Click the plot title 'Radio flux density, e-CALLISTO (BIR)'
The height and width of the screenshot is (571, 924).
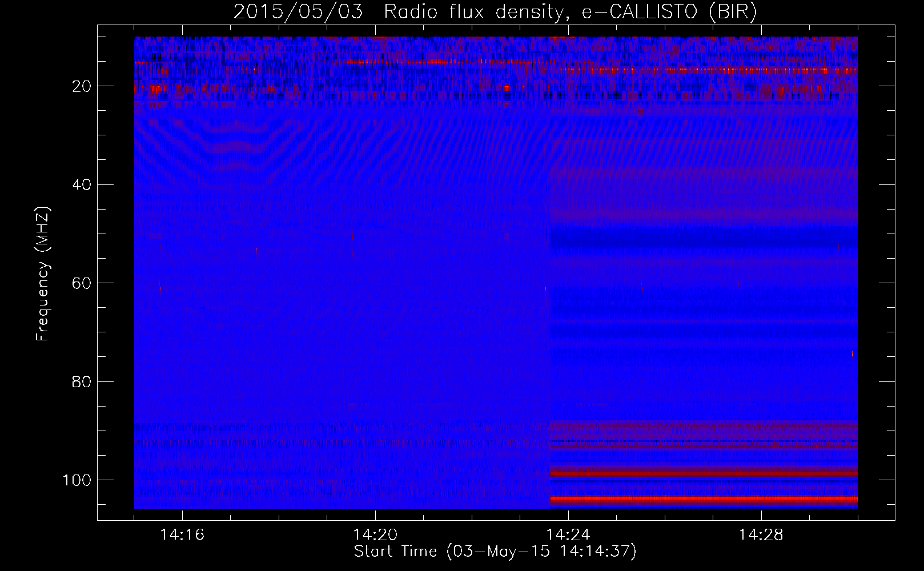click(x=571, y=12)
